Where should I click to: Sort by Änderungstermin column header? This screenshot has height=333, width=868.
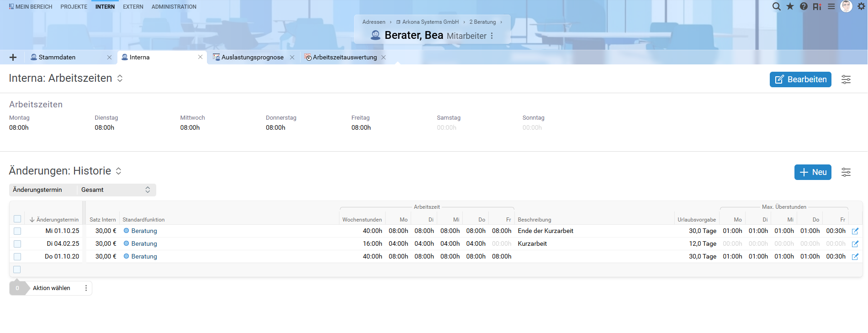[x=57, y=220]
